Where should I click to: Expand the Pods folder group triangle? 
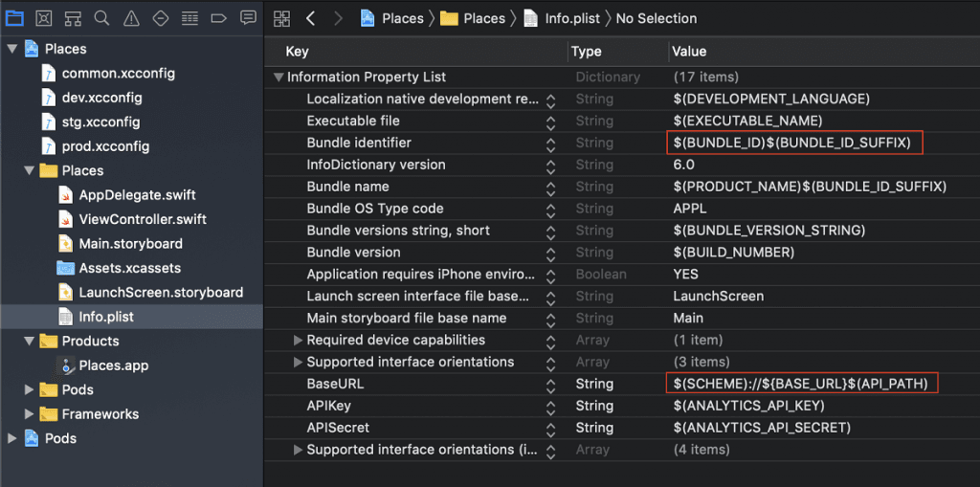click(x=29, y=390)
